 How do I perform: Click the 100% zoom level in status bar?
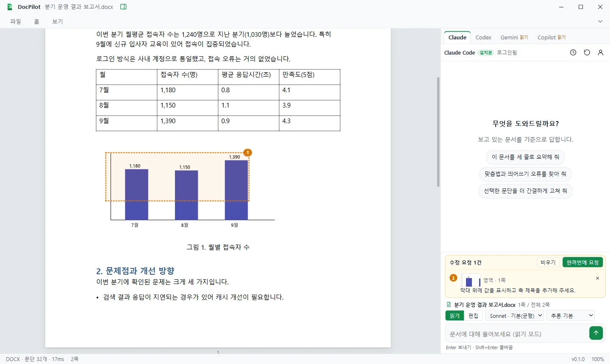pyautogui.click(x=598, y=359)
